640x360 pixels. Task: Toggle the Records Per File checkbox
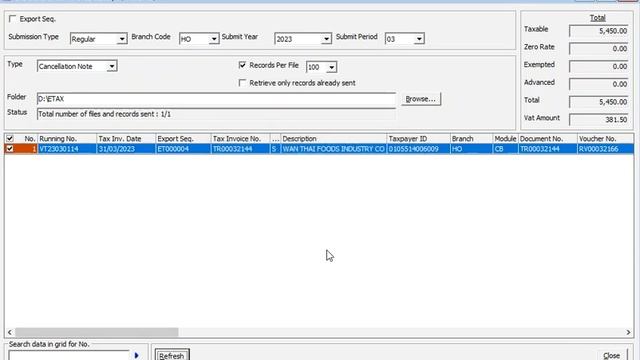(242, 65)
